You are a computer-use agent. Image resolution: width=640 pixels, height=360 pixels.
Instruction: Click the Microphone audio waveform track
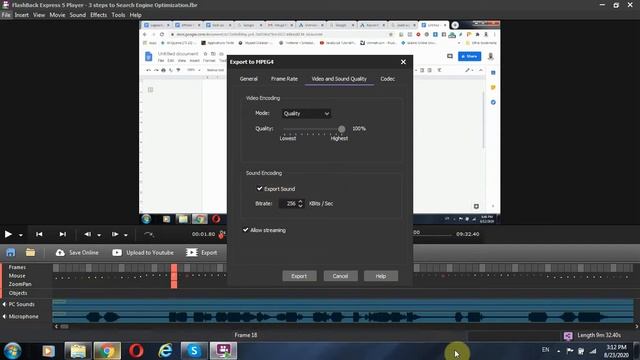pos(342,317)
